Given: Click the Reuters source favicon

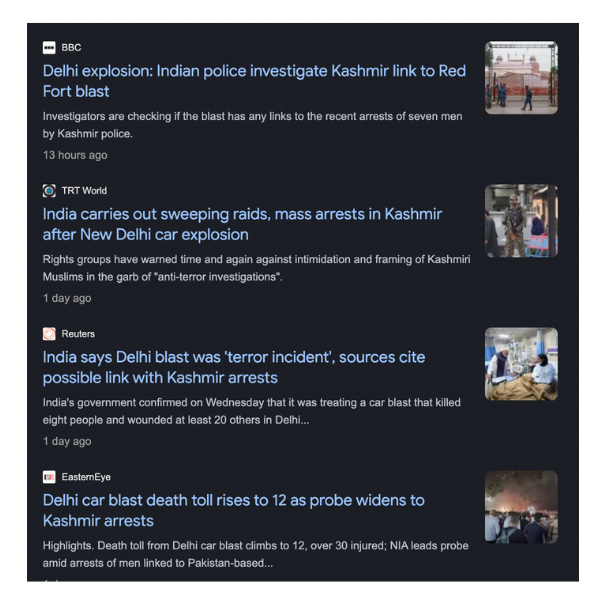Looking at the screenshot, I should pos(49,334).
